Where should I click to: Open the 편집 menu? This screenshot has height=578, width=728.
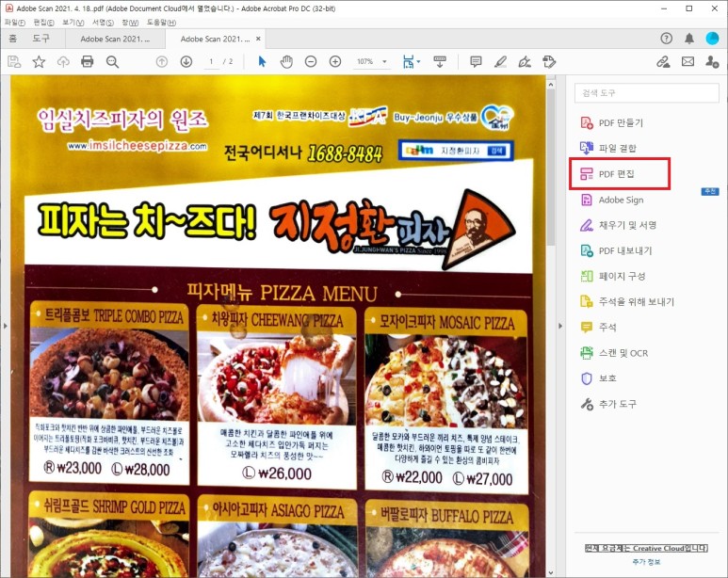pyautogui.click(x=43, y=23)
